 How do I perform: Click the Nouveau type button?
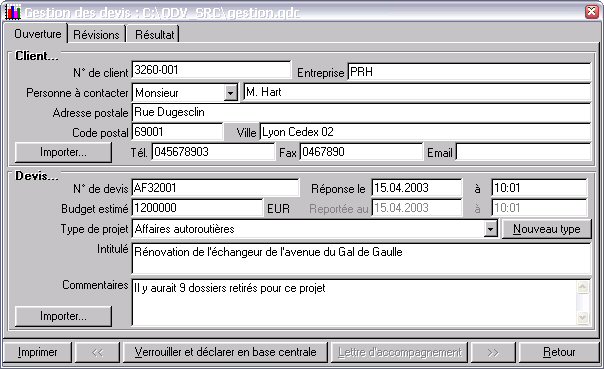point(546,229)
